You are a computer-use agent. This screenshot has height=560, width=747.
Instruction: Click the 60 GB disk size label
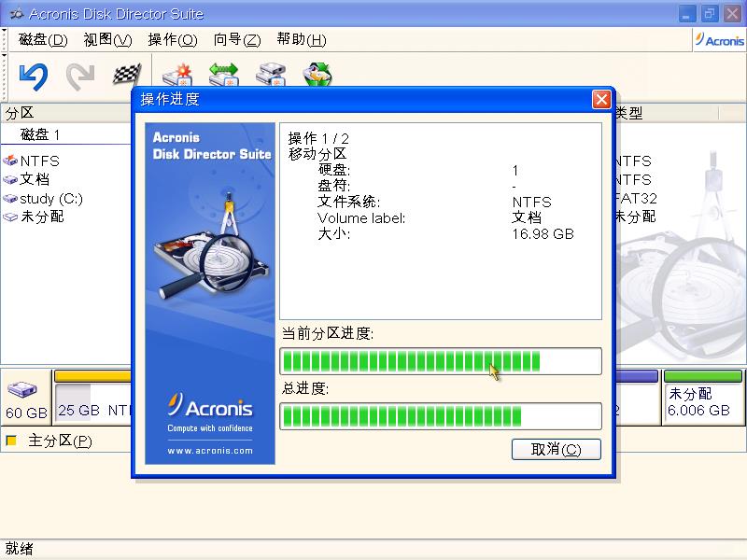click(27, 413)
